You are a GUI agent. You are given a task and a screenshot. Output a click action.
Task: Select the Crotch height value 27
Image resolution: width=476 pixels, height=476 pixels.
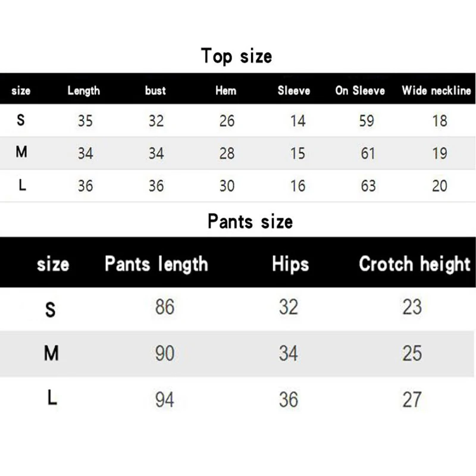pos(412,399)
